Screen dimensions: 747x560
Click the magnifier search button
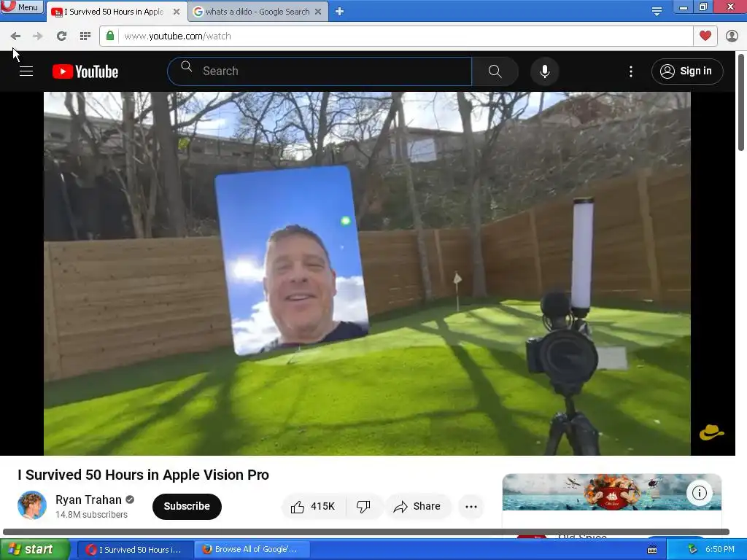[x=495, y=71]
